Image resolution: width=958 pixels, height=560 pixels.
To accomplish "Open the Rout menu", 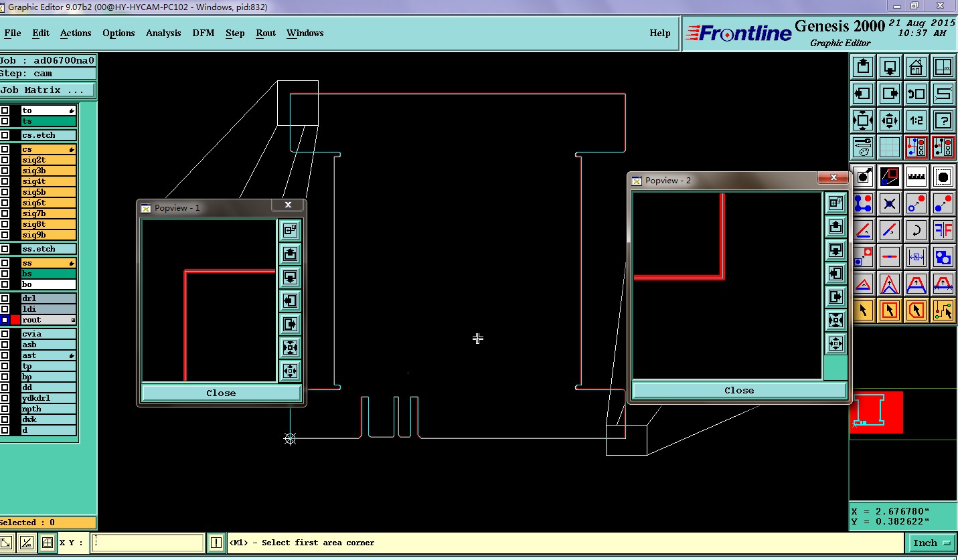I will click(266, 33).
